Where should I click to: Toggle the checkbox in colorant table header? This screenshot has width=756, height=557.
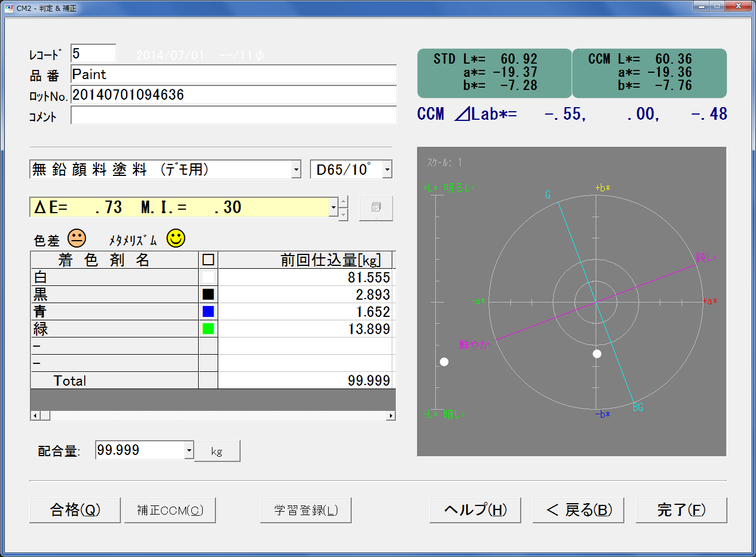(208, 260)
